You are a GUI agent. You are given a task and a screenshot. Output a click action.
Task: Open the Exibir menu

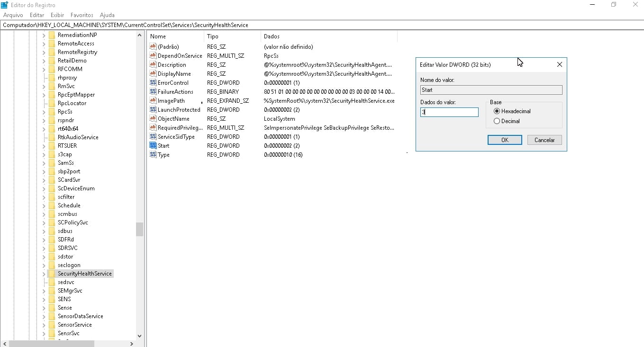[x=57, y=15]
